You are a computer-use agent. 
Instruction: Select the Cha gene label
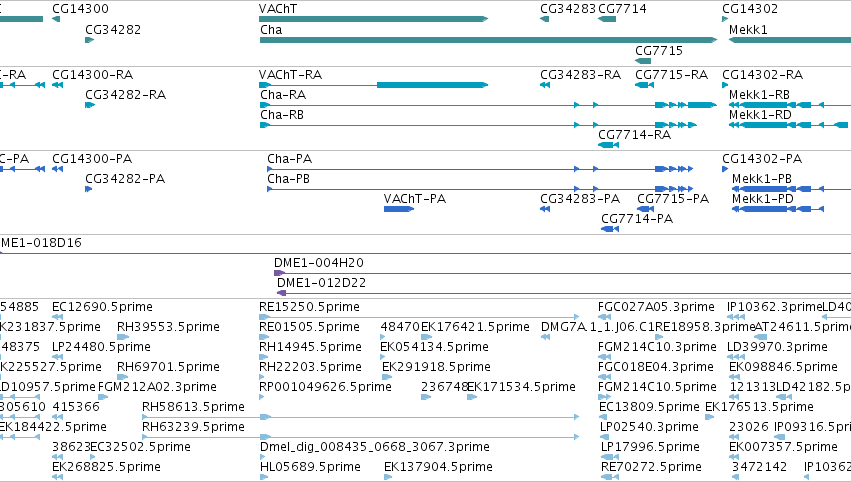(x=271, y=29)
